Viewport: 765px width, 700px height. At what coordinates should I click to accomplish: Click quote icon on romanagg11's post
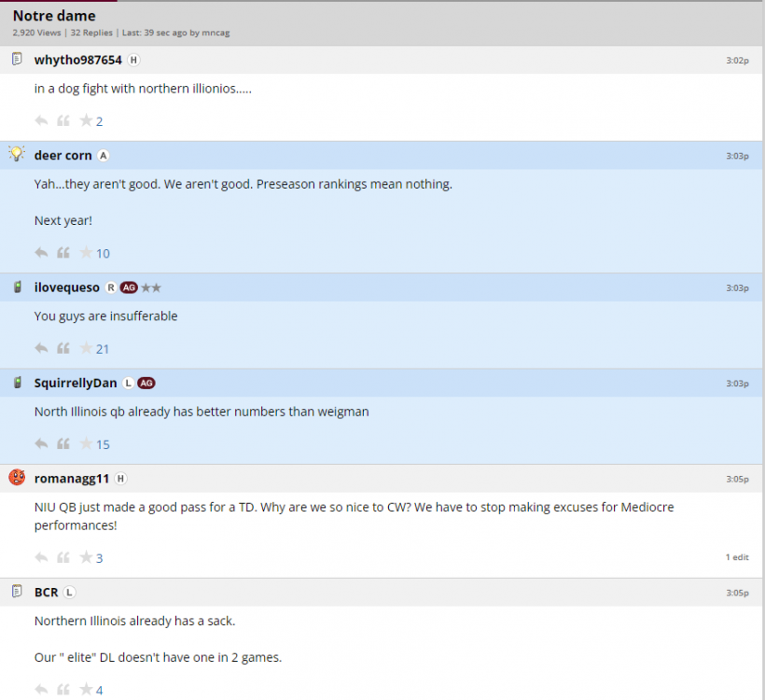[63, 558]
